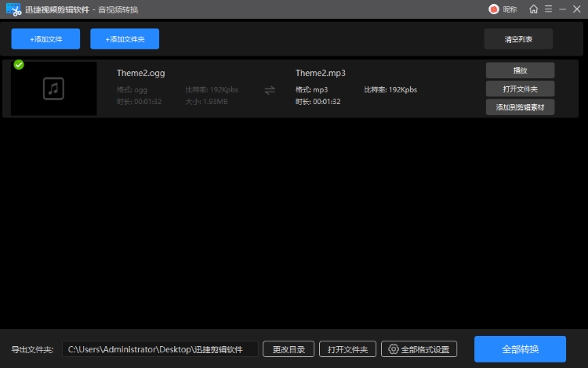Click the convert arrows icon between files
Screen dimensions: 588x368
click(x=270, y=90)
